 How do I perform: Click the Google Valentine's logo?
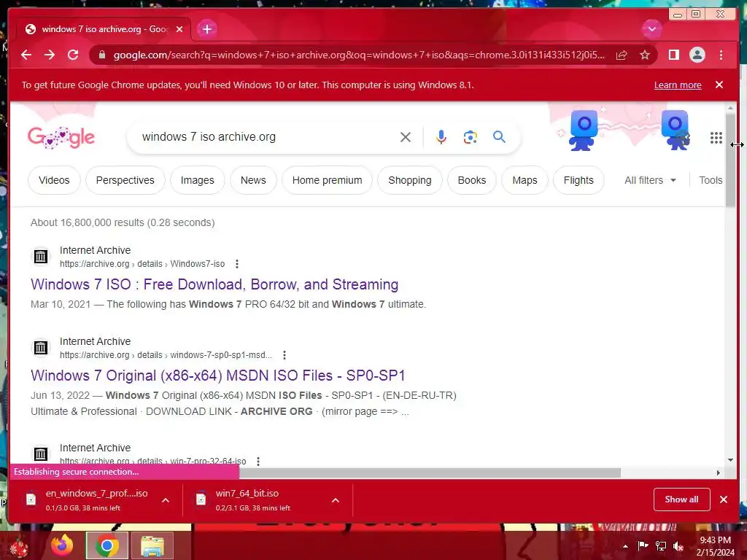click(x=61, y=138)
